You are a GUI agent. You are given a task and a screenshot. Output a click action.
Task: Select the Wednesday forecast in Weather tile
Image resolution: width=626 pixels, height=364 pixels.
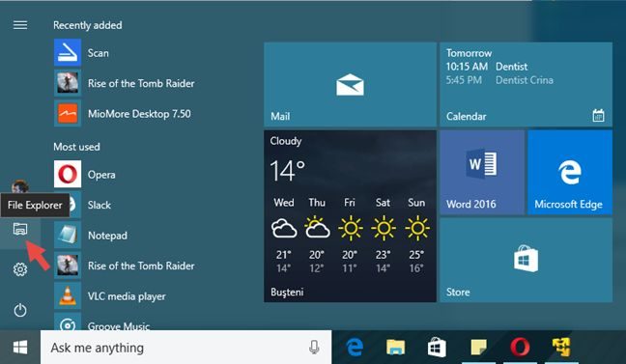[284, 236]
